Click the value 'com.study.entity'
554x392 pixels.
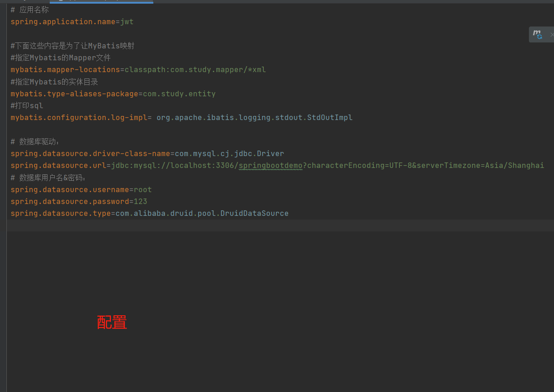[179, 94]
